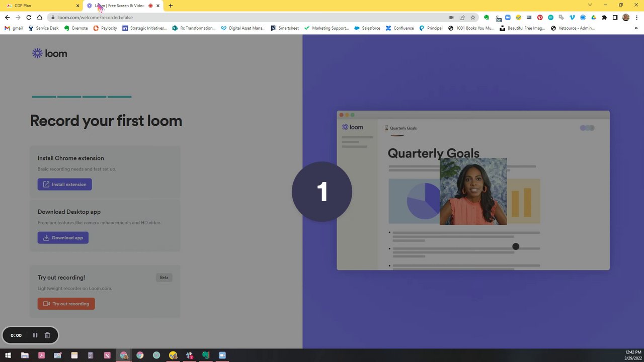
Task: Open the Digital Asset Management bookmark
Action: click(243, 28)
